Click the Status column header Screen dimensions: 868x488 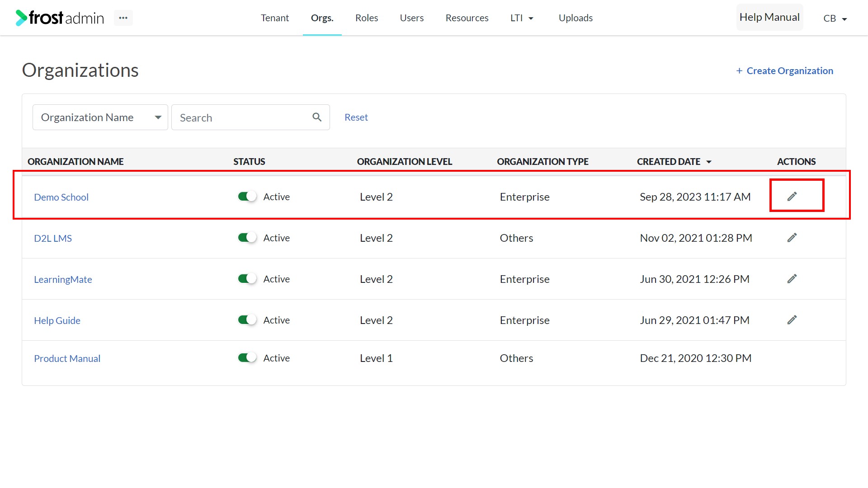(249, 162)
